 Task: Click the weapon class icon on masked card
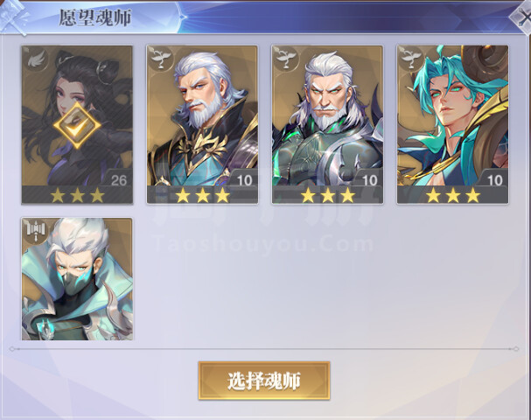pyautogui.click(x=35, y=232)
